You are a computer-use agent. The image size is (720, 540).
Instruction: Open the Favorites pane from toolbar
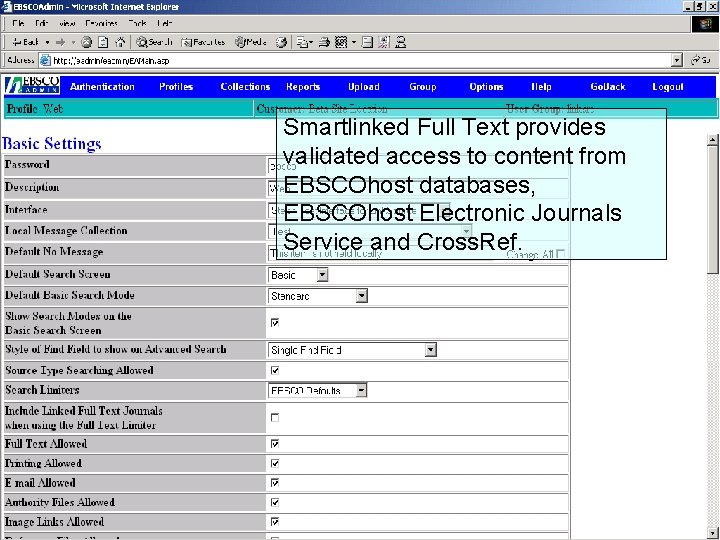click(x=203, y=42)
